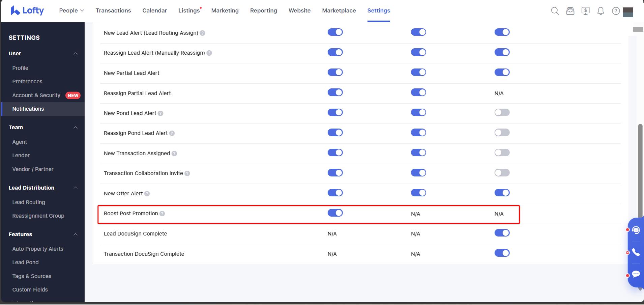Click the inbox tray icon in header

570,11
